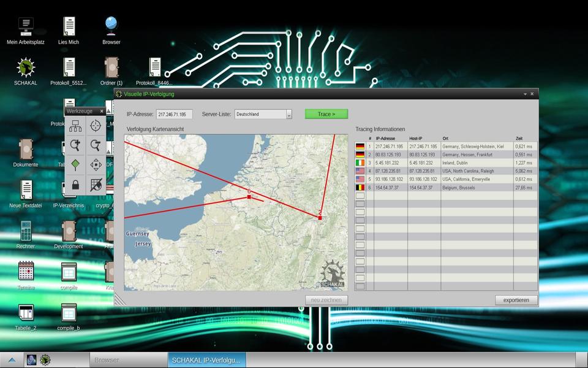588x368 pixels.
Task: Open the window menu arrow in title bar
Action: (525, 94)
